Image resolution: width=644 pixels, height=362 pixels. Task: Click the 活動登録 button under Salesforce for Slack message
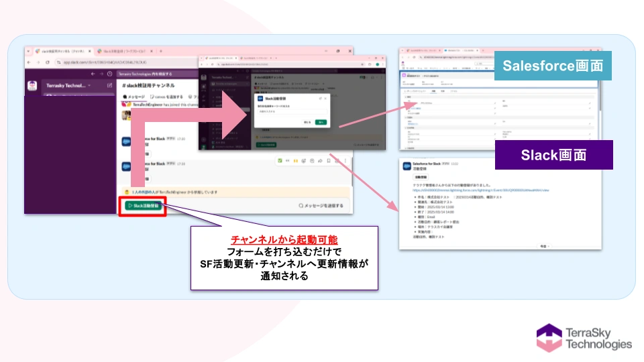click(x=421, y=177)
